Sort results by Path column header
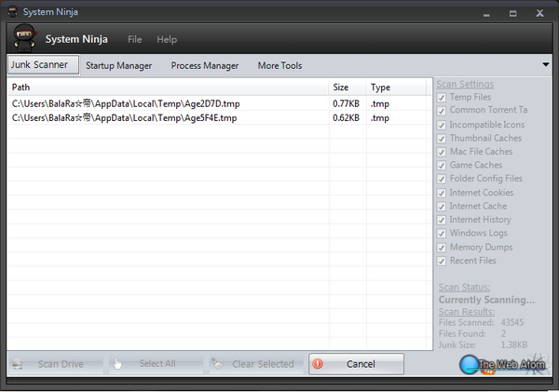 [x=168, y=88]
